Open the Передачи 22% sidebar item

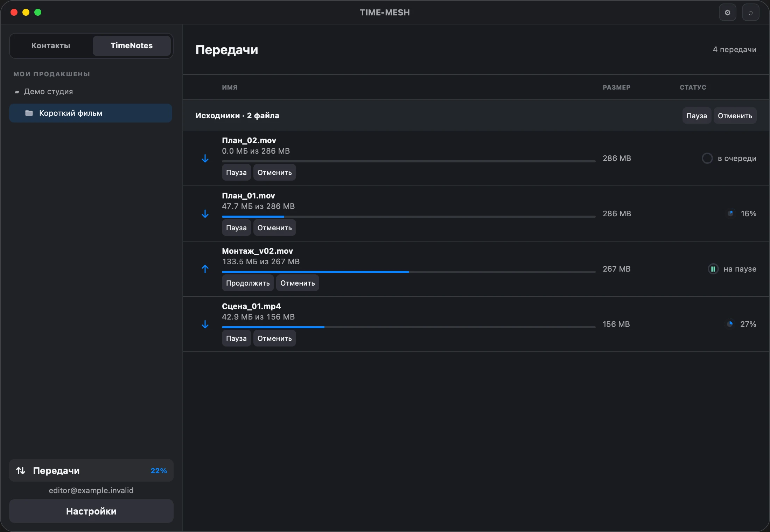click(x=91, y=471)
